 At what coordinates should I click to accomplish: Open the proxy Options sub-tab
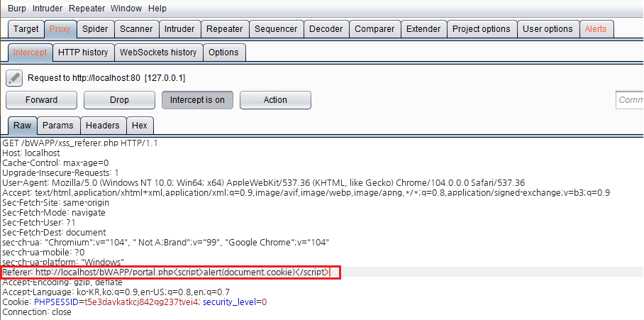click(x=223, y=53)
